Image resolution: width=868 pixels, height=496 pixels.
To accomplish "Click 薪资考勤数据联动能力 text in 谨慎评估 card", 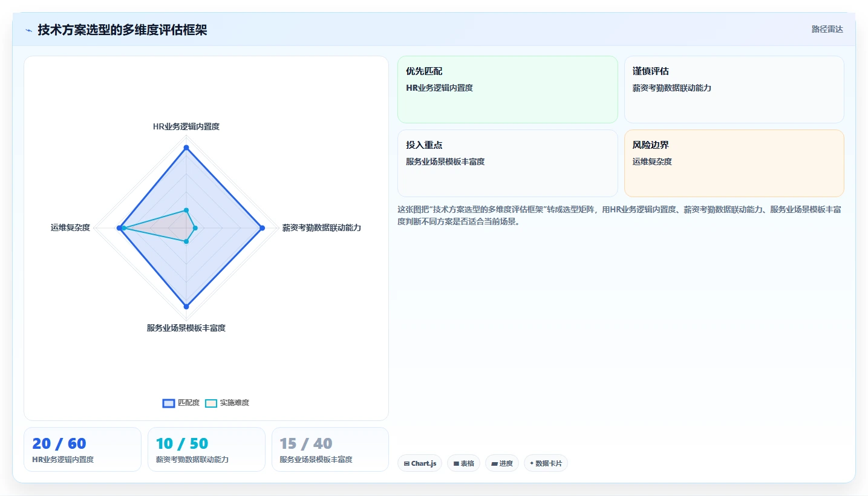I will 672,88.
